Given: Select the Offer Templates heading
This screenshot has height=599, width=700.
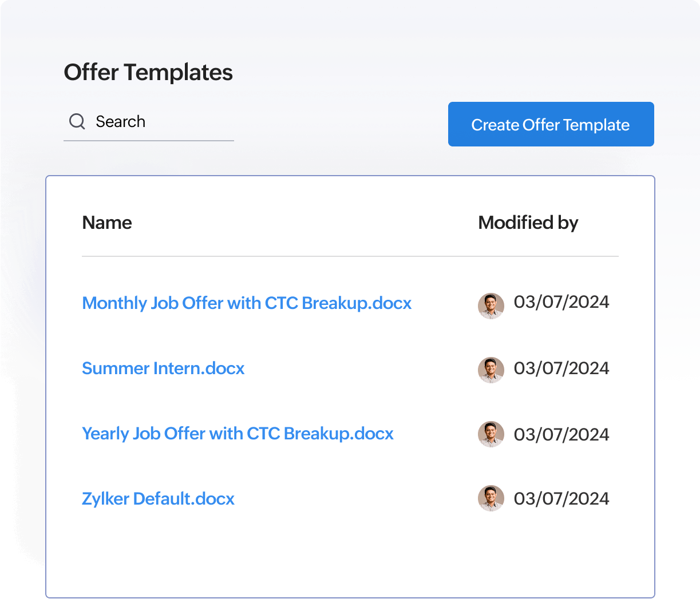Looking at the screenshot, I should coord(148,72).
